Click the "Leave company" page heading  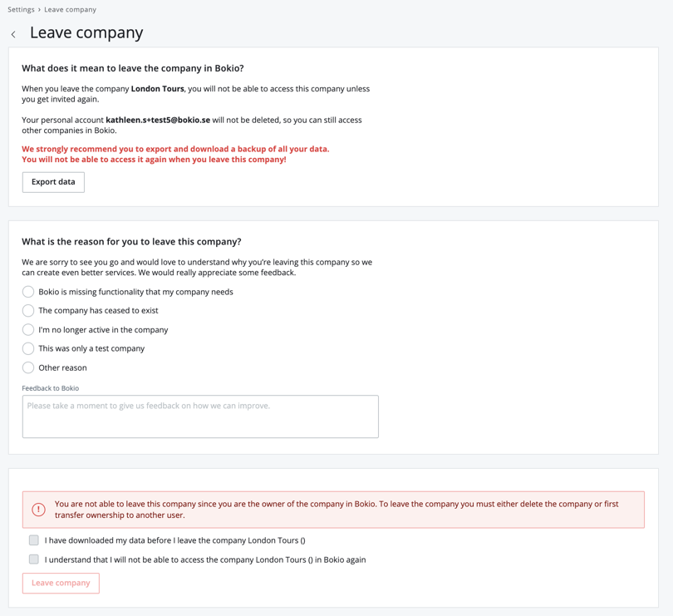click(x=86, y=33)
